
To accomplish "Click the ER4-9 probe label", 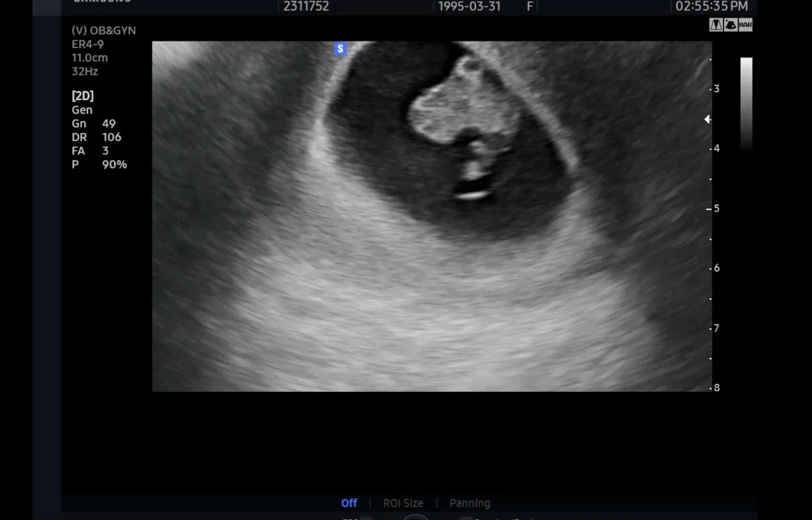I will click(87, 44).
